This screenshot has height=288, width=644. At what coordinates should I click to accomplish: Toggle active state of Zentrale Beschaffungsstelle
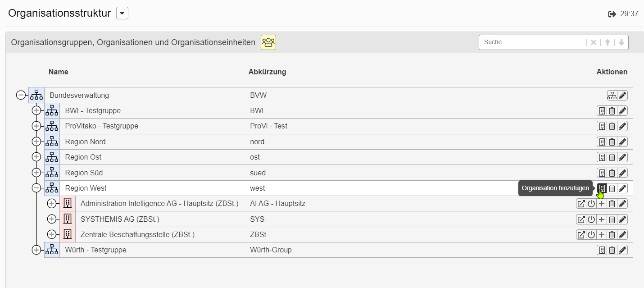coord(591,235)
